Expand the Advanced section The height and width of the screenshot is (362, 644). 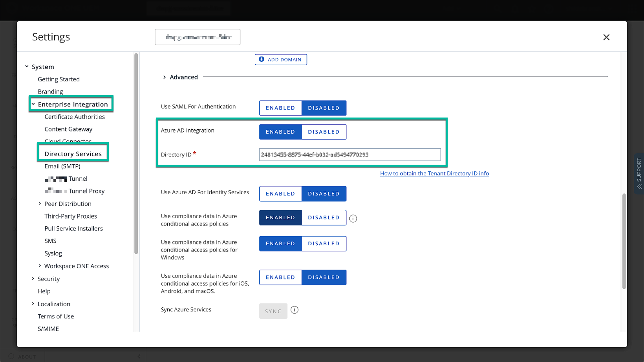[x=165, y=77]
